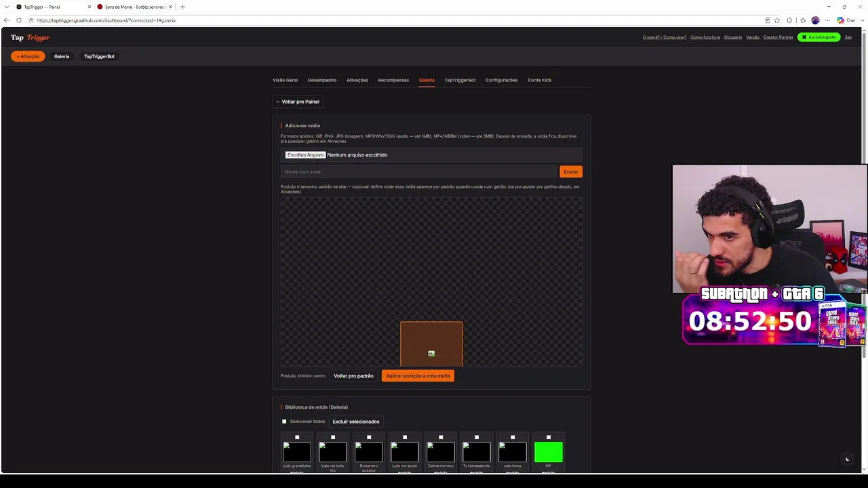Click the Excluir selecionados button
868x488 pixels.
click(356, 422)
